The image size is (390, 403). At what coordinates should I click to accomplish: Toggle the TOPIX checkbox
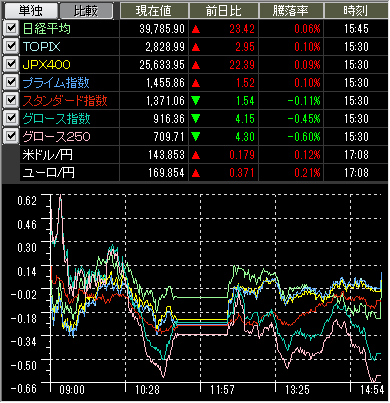point(11,46)
